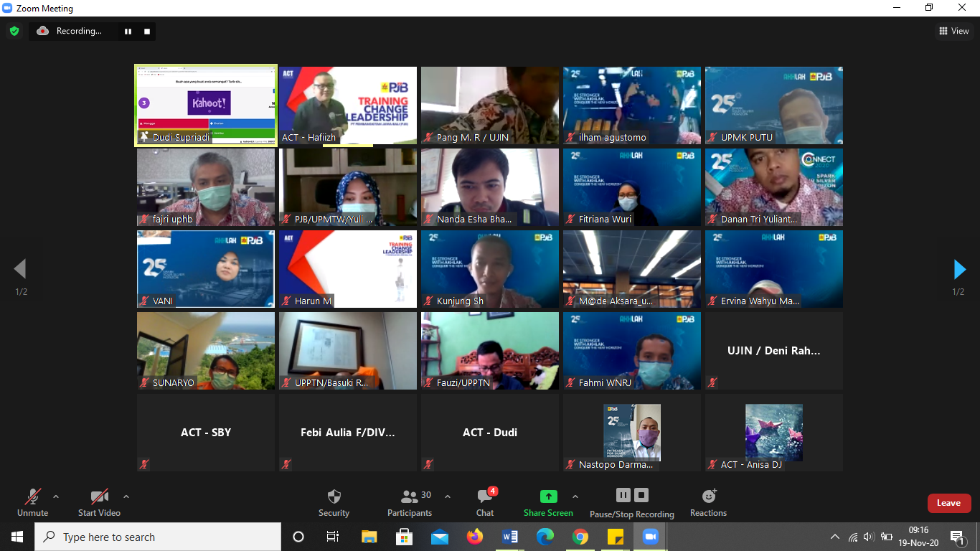The width and height of the screenshot is (980, 551).
Task: Open the View layout menu
Action: [954, 31]
